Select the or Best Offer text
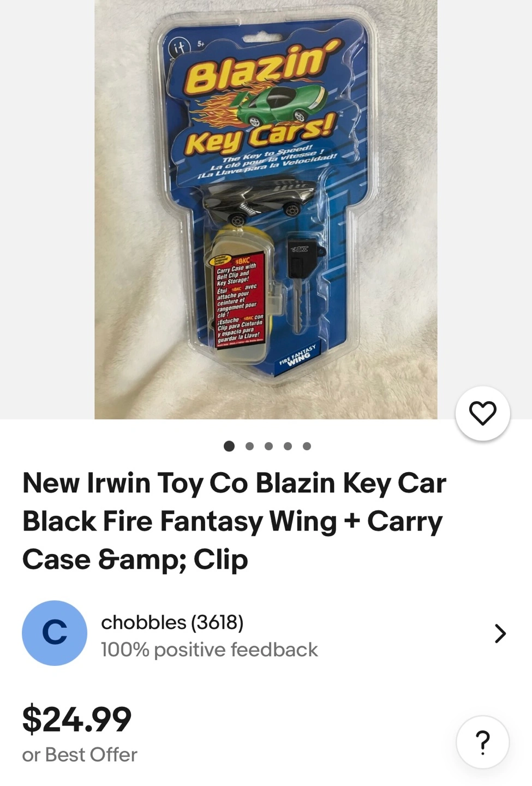The image size is (532, 786). (x=80, y=754)
